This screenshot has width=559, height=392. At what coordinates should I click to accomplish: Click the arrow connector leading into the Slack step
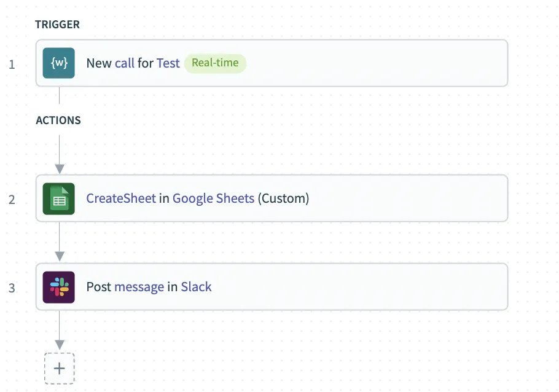[x=60, y=255]
